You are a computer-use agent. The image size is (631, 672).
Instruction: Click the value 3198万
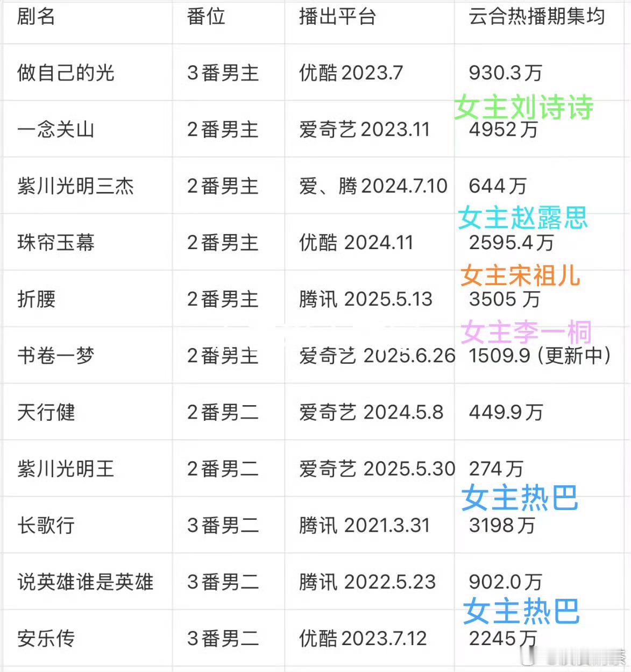[502, 526]
